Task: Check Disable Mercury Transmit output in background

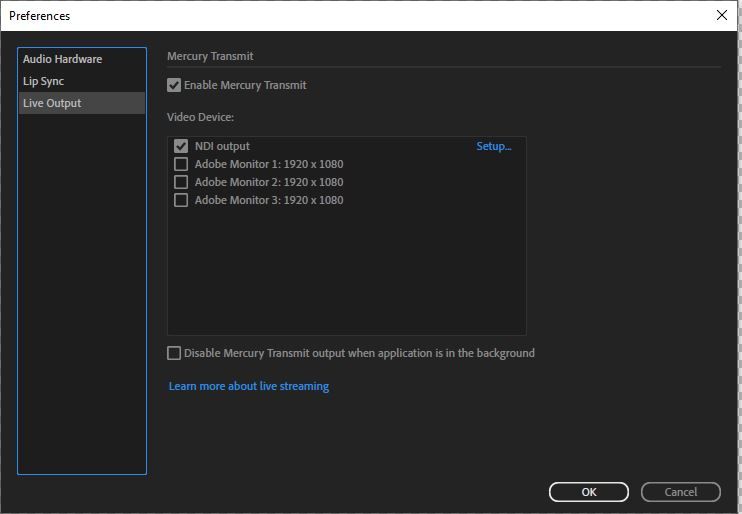Action: tap(174, 353)
